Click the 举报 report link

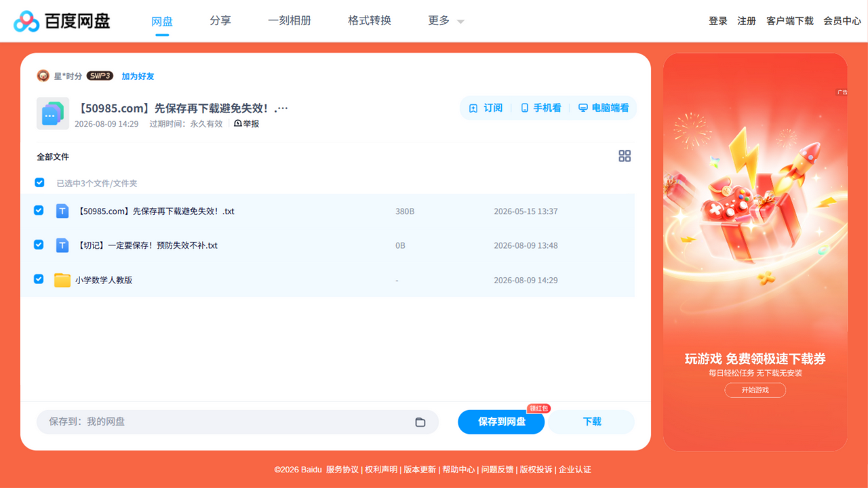pyautogui.click(x=247, y=124)
